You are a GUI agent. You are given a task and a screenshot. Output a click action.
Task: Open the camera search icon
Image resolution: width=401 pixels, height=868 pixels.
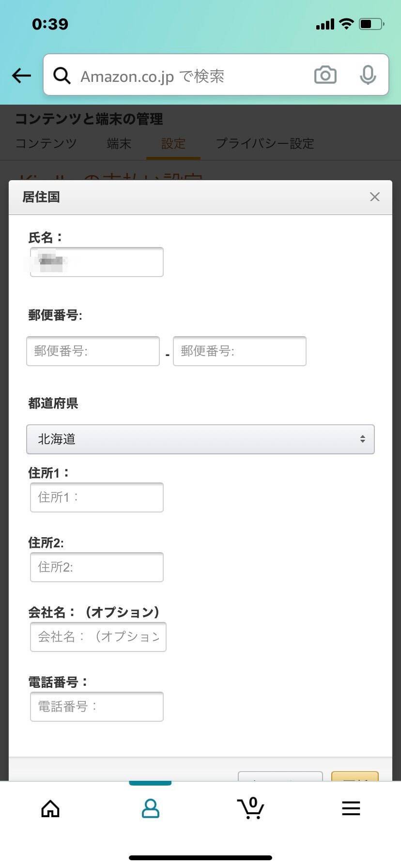[325, 76]
